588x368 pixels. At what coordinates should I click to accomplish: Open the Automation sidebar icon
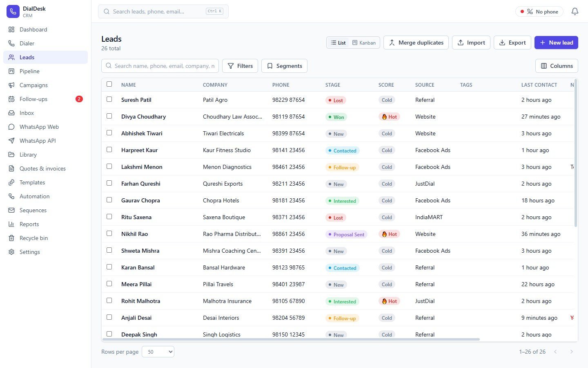[11, 196]
